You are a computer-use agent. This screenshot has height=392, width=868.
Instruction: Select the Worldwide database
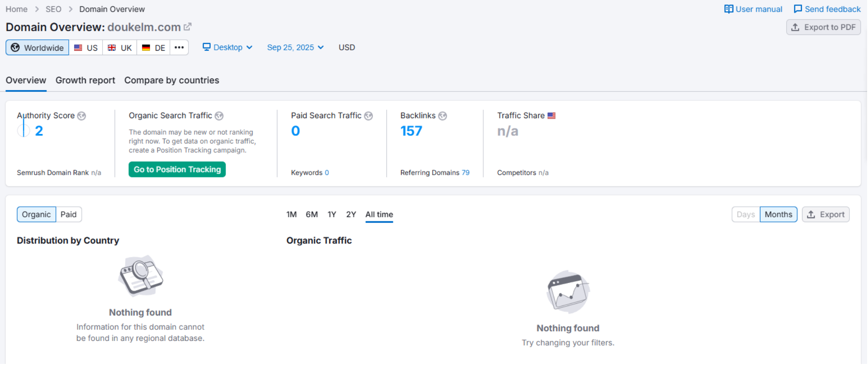(x=38, y=48)
